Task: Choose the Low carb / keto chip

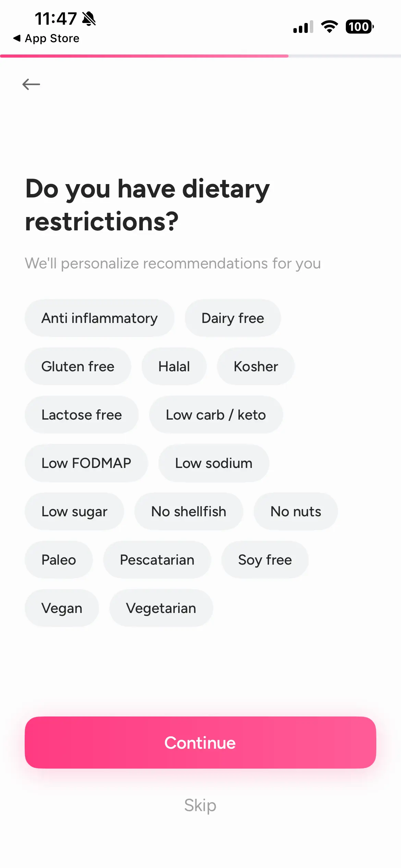Action: pyautogui.click(x=216, y=415)
